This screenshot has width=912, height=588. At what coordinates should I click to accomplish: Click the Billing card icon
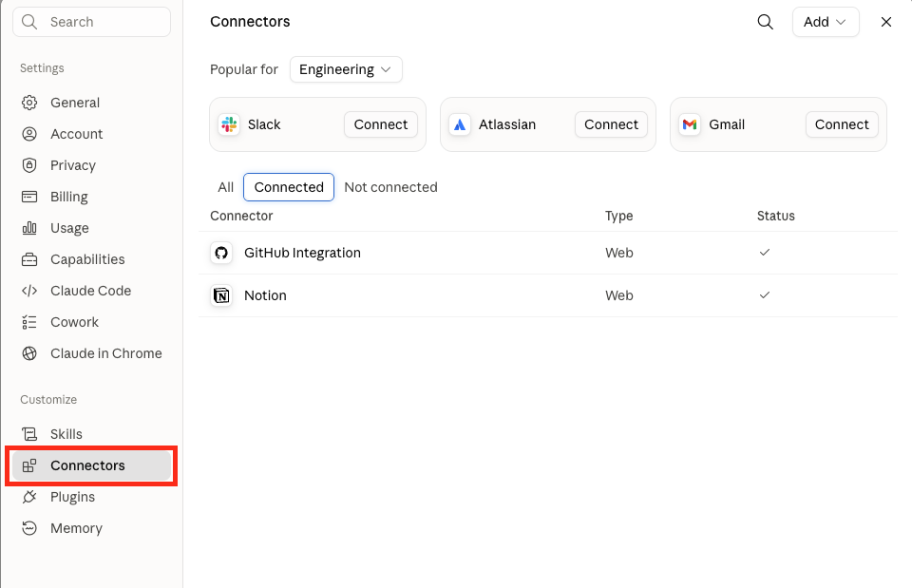coord(29,198)
